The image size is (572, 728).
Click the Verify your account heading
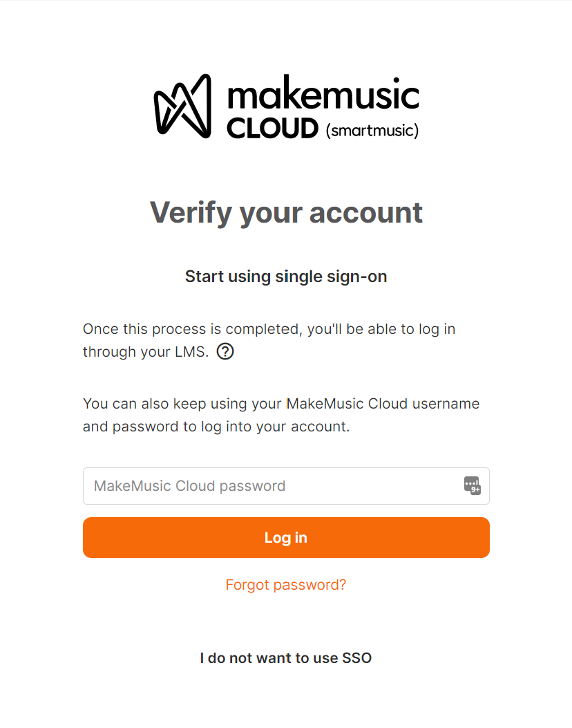click(x=286, y=213)
